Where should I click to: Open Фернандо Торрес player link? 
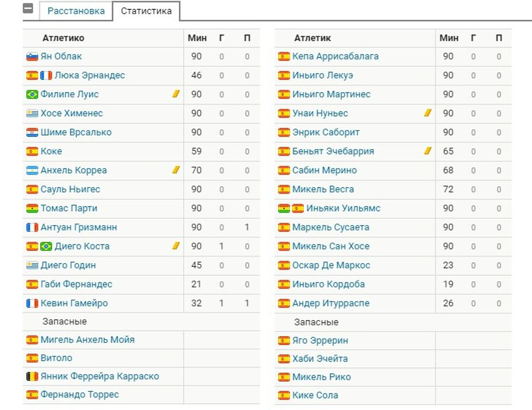pyautogui.click(x=79, y=395)
